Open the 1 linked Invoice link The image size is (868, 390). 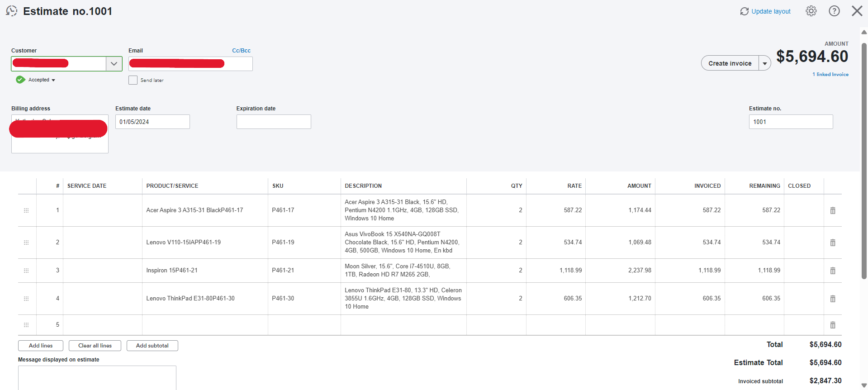pos(830,75)
